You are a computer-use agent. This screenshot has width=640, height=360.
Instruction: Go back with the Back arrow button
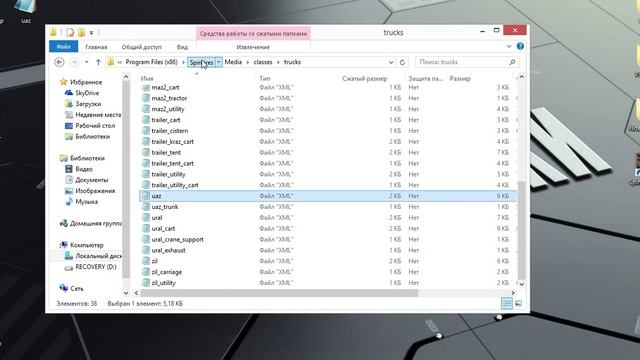pos(59,62)
